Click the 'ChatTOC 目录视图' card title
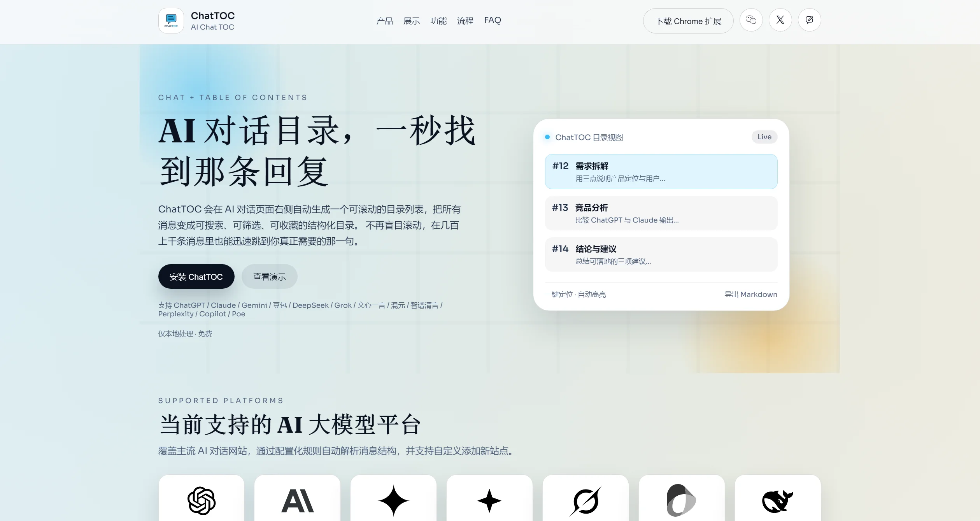980x521 pixels. 589,137
